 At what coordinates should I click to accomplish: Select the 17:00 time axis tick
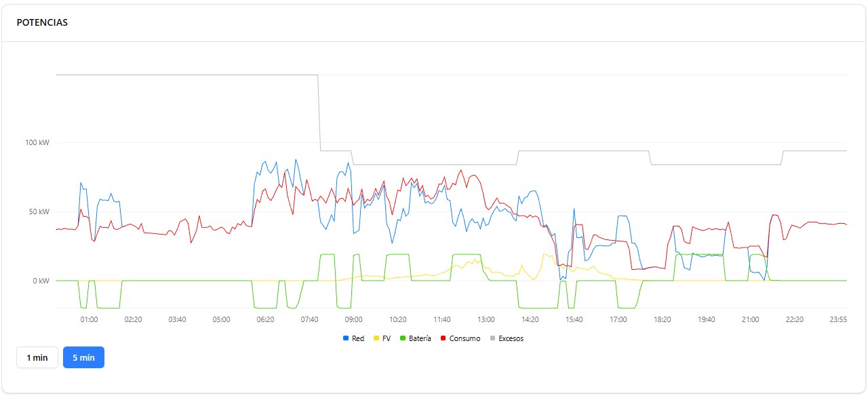[618, 319]
